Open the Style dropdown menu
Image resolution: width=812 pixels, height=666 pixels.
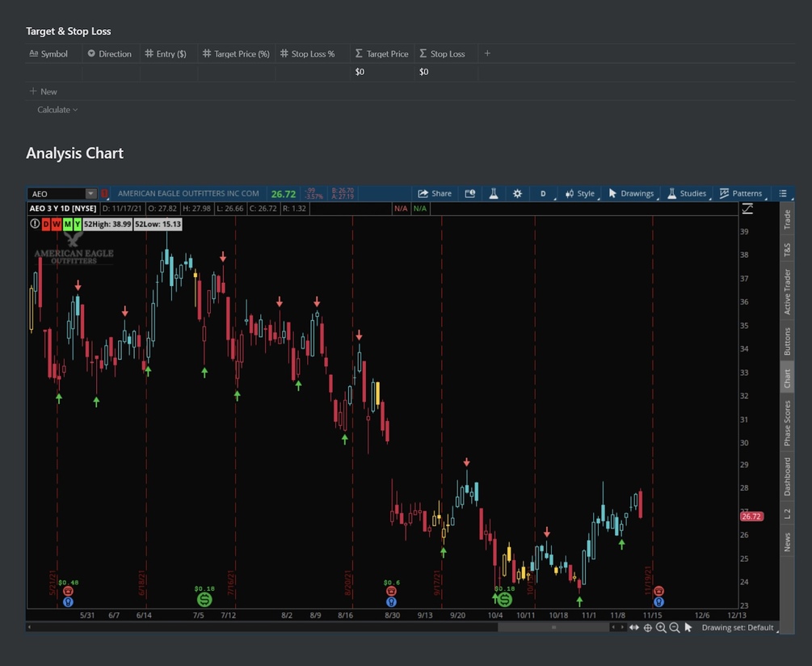click(x=580, y=193)
